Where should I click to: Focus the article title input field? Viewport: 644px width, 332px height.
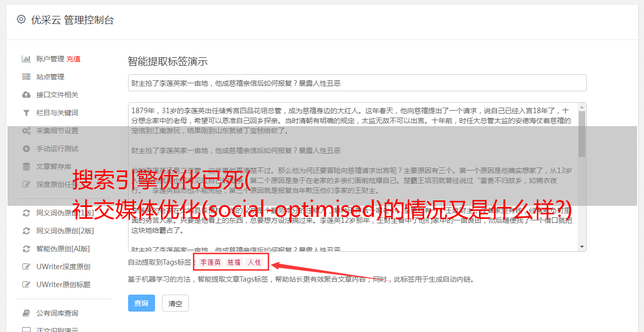click(x=357, y=83)
